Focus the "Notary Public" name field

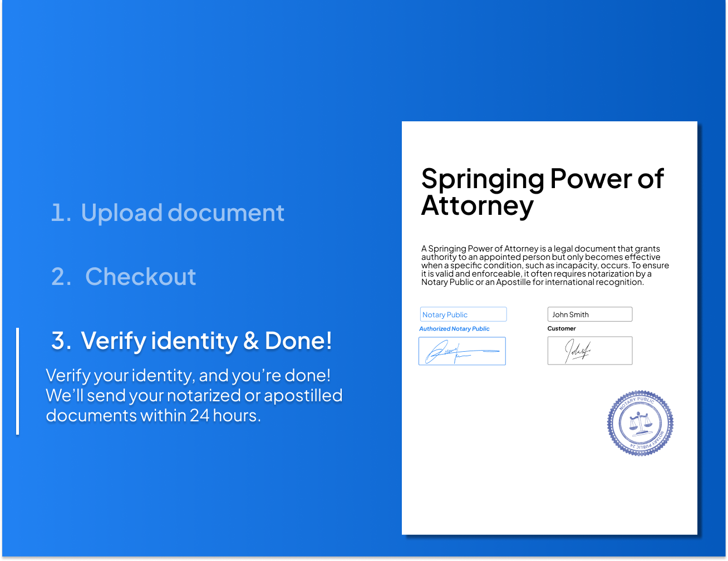463,314
